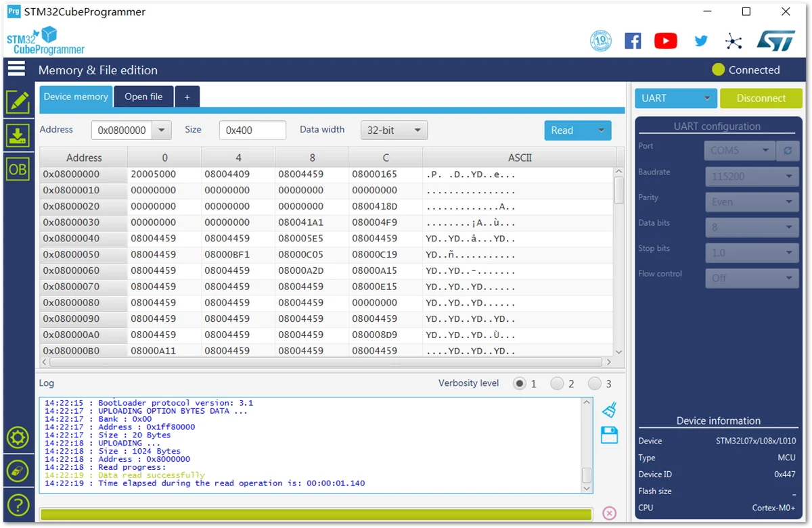Select cell 08000165 in first row
Viewport: 812px width, 528px height.
tap(386, 174)
